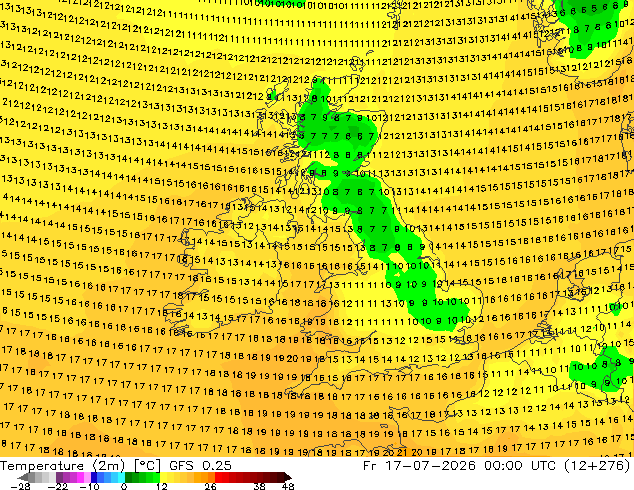This screenshot has width=634, height=490.
Task: Click the blue segment of the color scale
Action: (x=108, y=477)
